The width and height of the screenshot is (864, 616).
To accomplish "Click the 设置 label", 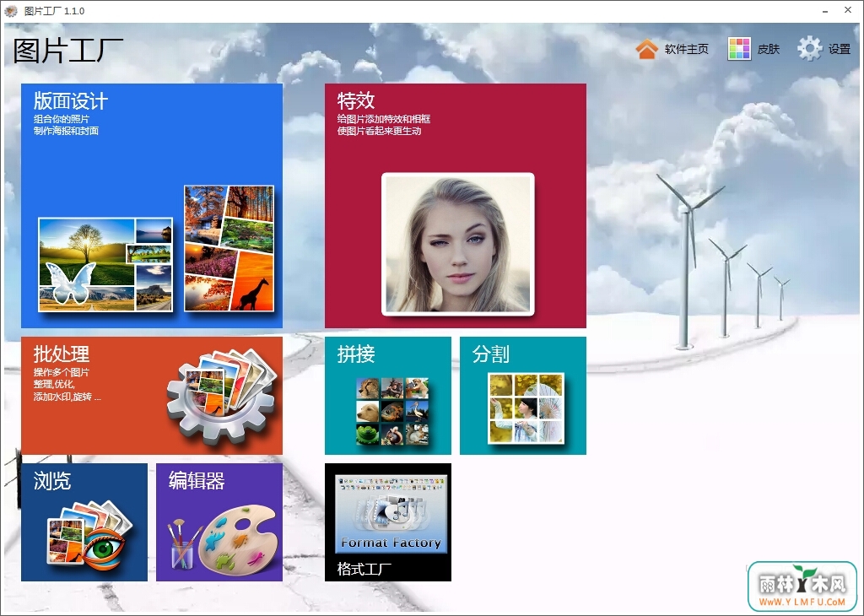I will (x=840, y=49).
